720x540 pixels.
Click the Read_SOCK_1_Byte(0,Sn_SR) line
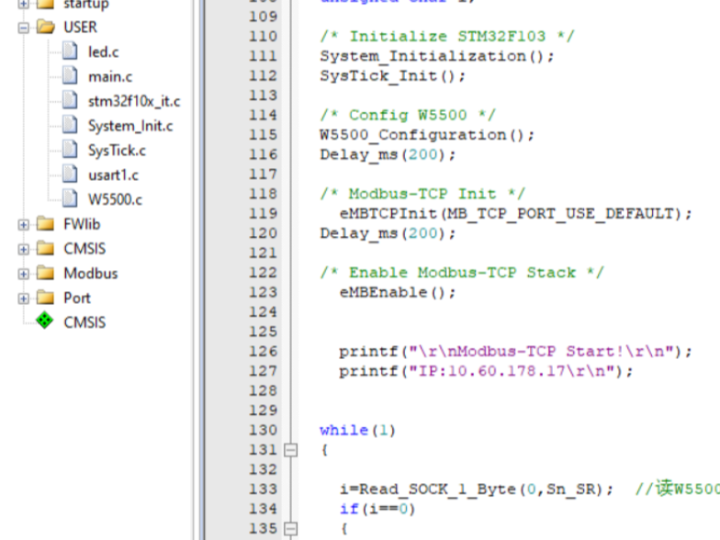pos(477,489)
